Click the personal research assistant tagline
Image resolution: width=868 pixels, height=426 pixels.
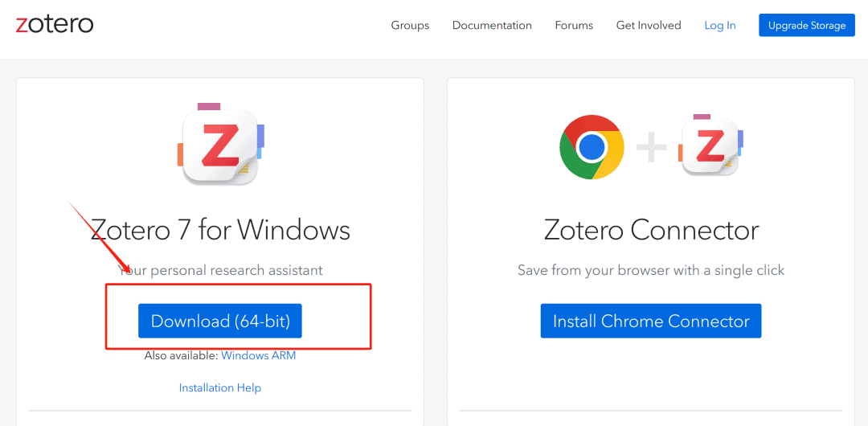(x=221, y=270)
